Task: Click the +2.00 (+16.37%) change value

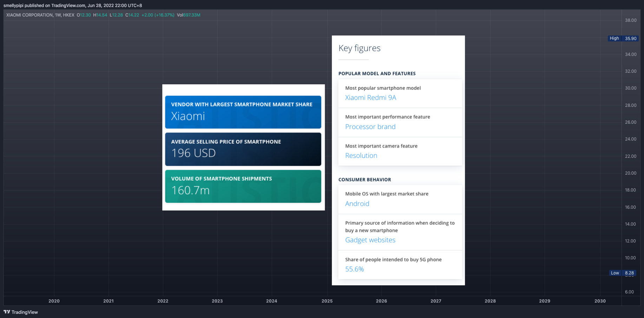Action: (158, 15)
